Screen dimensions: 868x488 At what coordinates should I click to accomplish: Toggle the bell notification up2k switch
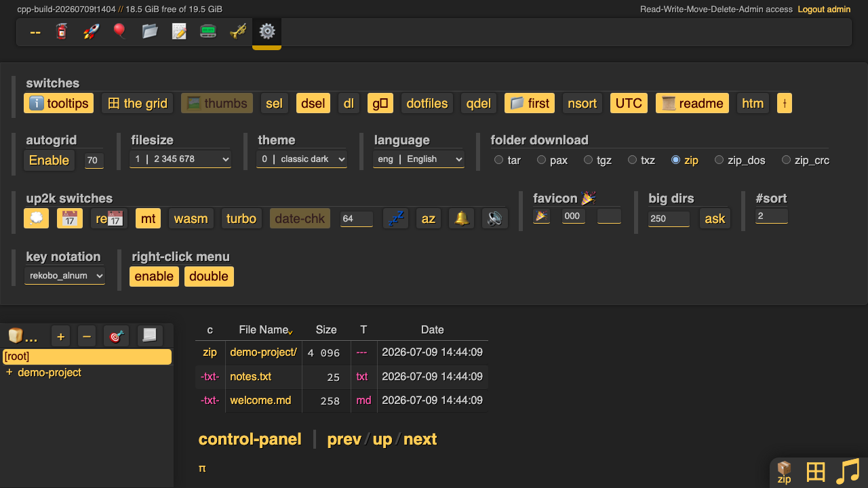pos(461,218)
